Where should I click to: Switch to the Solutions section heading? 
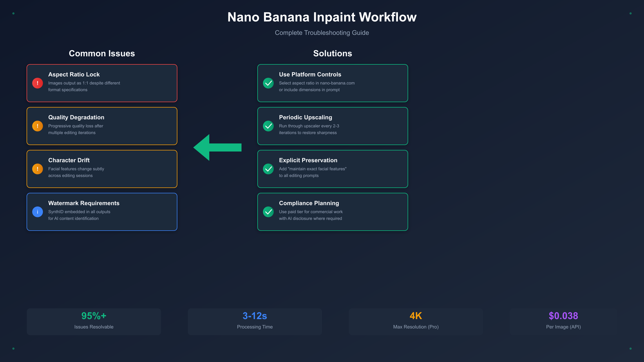point(332,53)
